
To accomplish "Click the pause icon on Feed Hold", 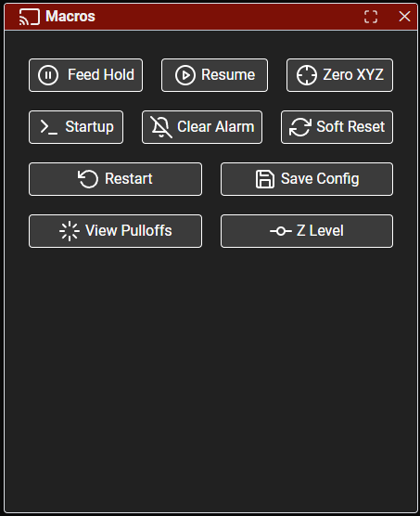I will click(48, 75).
